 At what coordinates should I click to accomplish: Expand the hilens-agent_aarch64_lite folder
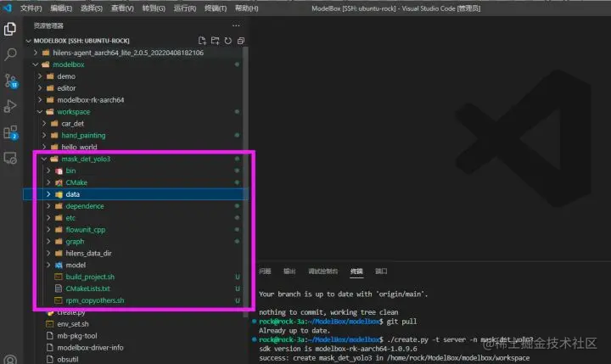coord(36,53)
